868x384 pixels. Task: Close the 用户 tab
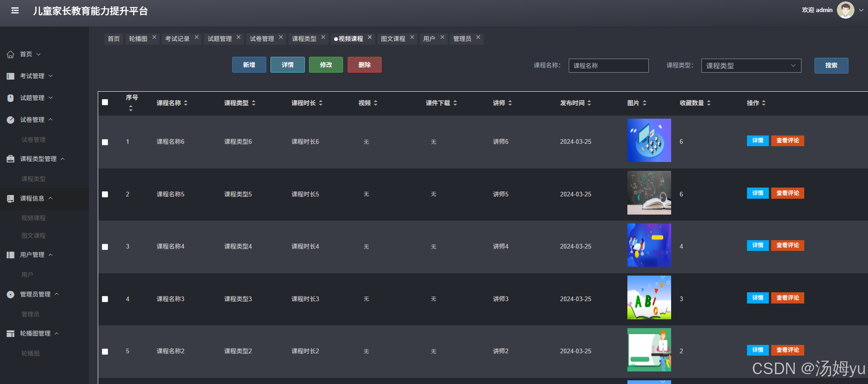coord(442,37)
